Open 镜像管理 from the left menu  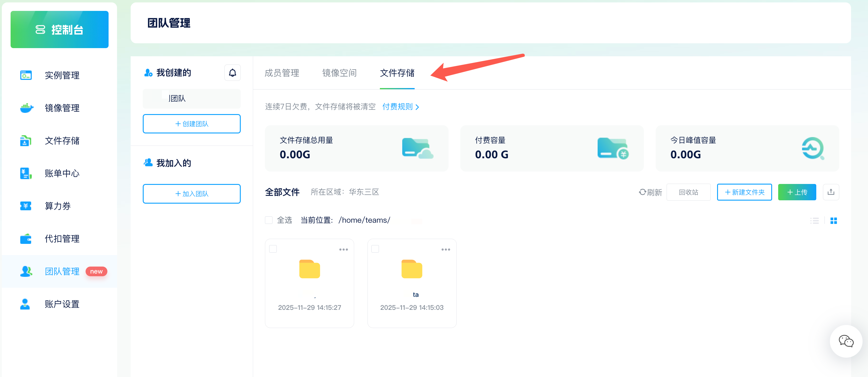62,108
